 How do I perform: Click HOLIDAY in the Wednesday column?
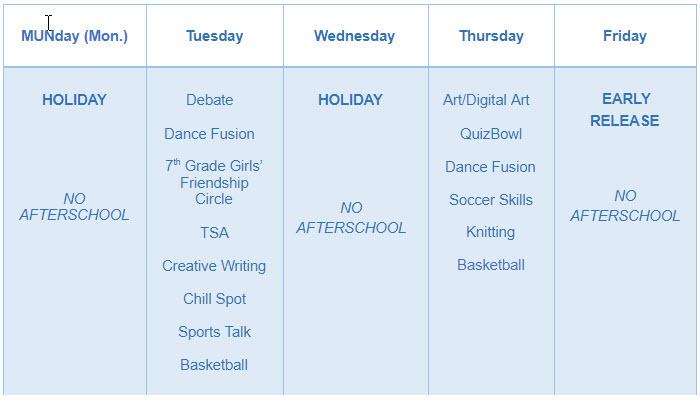350,100
